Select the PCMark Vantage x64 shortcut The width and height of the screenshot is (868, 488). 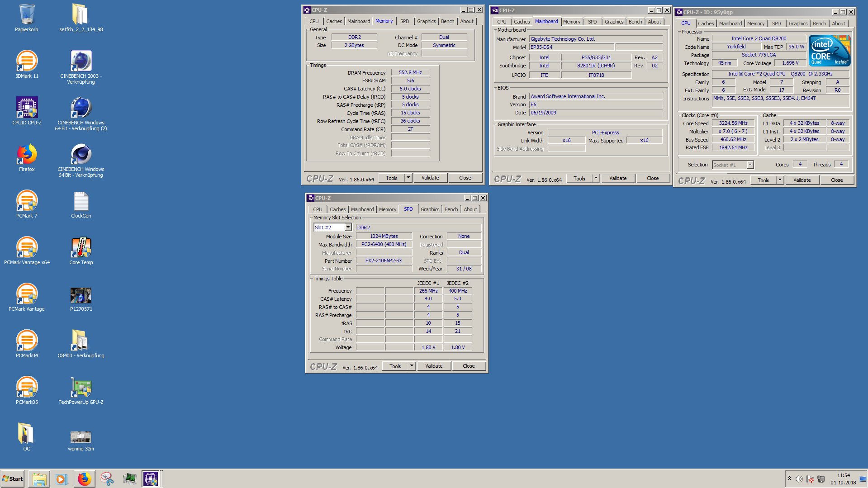pyautogui.click(x=27, y=251)
